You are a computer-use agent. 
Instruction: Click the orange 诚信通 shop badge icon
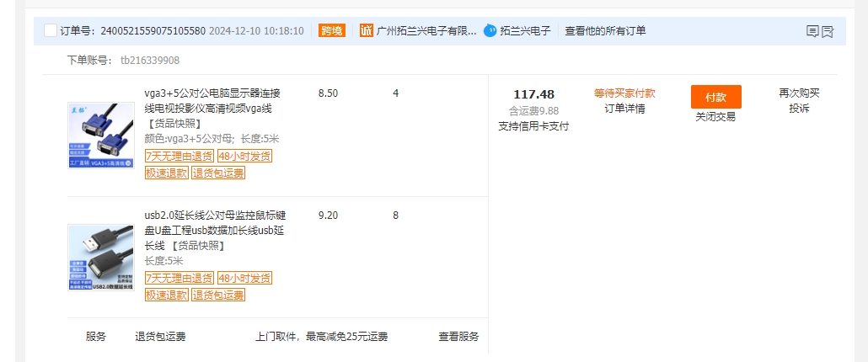[367, 31]
